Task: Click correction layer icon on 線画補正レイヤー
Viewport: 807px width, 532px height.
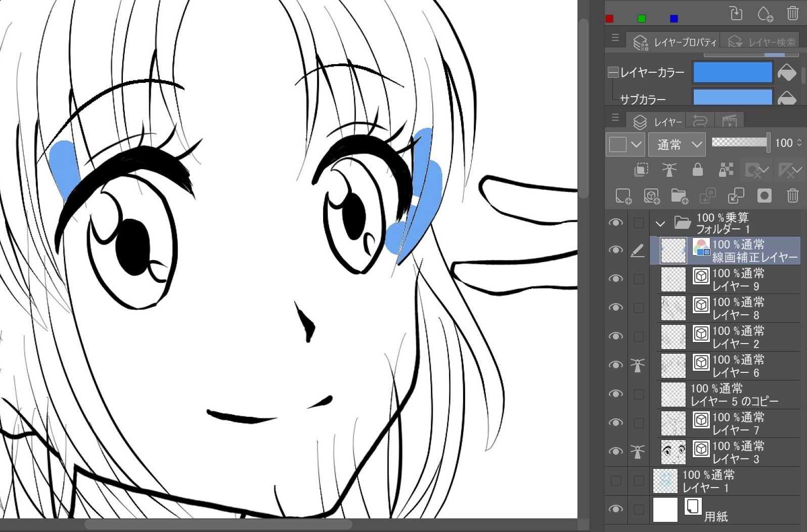Action: pyautogui.click(x=701, y=247)
